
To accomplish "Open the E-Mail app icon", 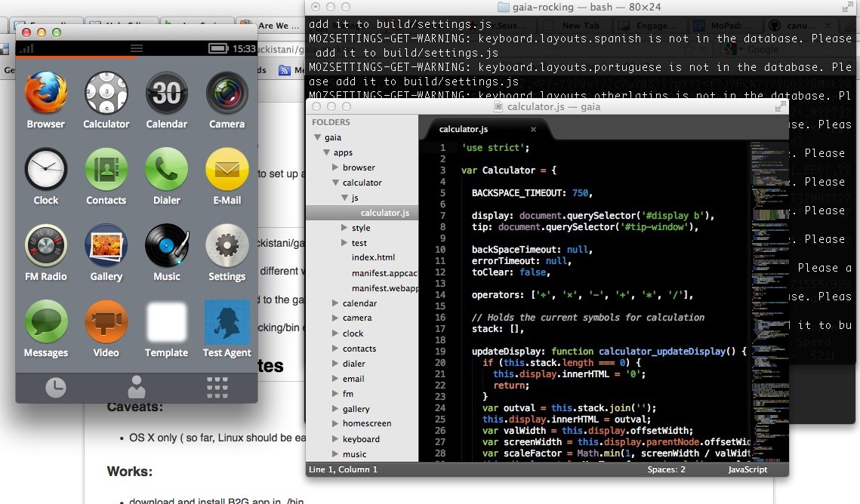I will pyautogui.click(x=227, y=169).
